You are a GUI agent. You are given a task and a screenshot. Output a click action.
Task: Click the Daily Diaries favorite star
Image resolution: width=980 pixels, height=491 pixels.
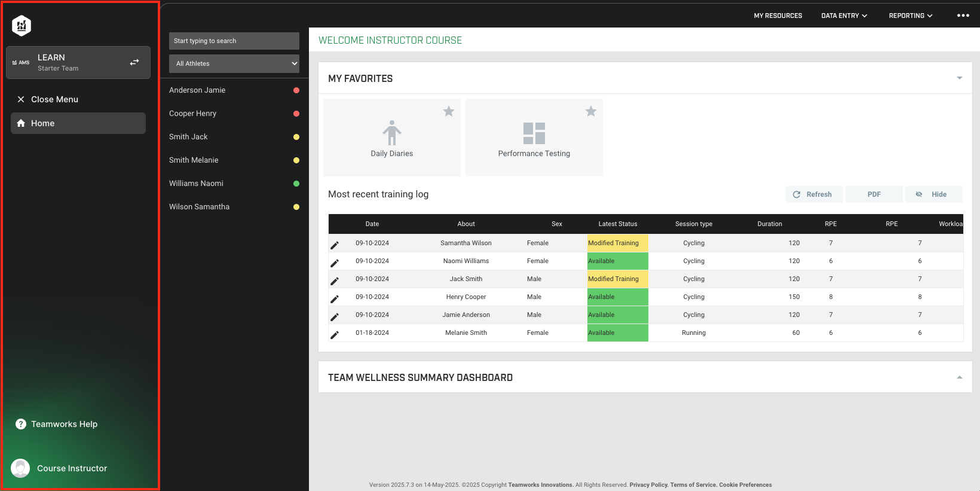(x=449, y=111)
